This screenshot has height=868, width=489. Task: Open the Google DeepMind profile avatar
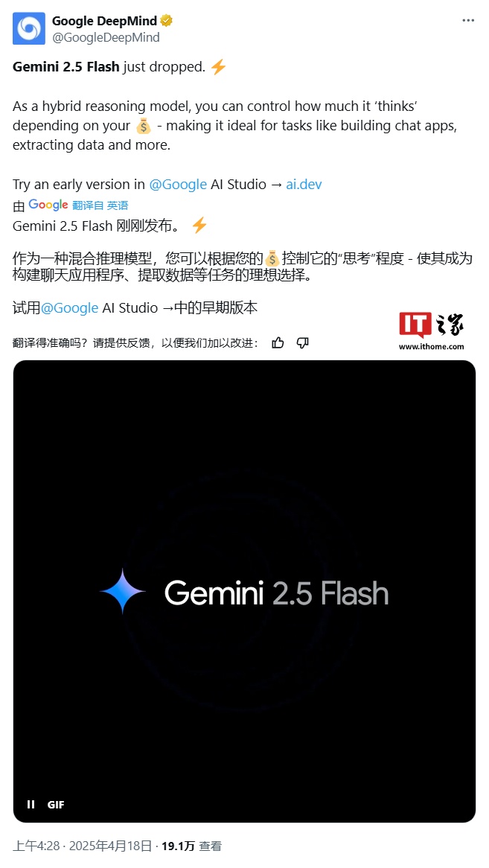[29, 29]
